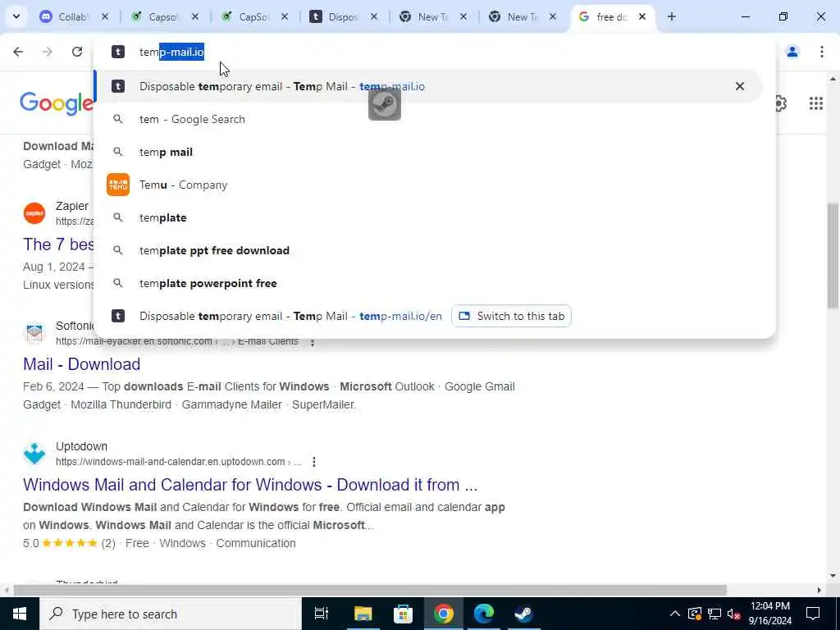Screen dimensions: 840x630
Task: Open Microsoft Edge from the taskbar
Action: tap(484, 614)
